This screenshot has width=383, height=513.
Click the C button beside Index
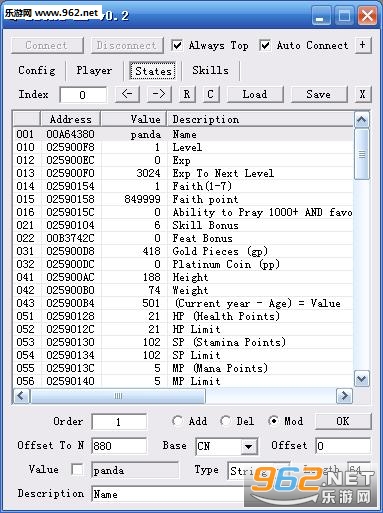pyautogui.click(x=211, y=94)
